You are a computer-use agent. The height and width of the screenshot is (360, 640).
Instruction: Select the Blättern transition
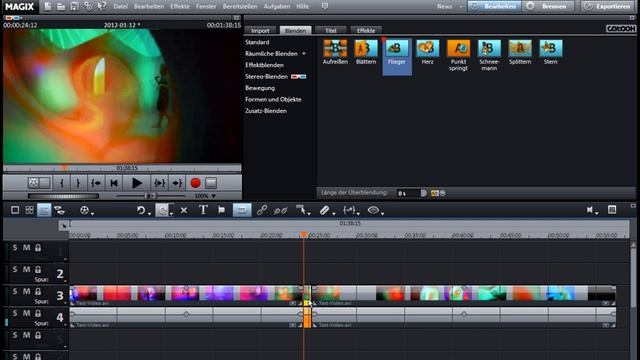coord(366,49)
